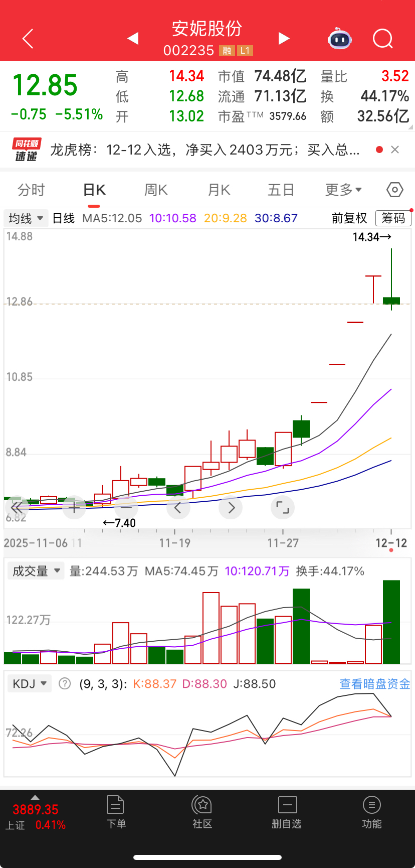Screen dimensions: 415x868
Task: Tap MA5:12.05 moving average value
Action: point(112,218)
